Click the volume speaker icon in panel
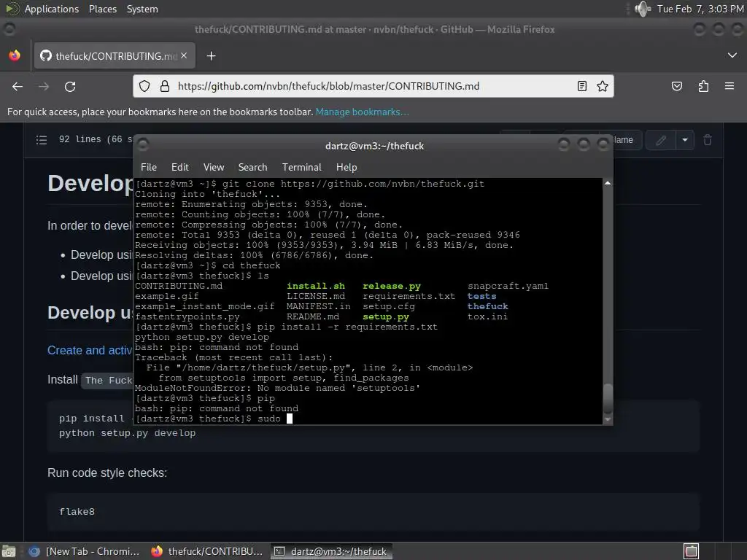Image resolution: width=747 pixels, height=560 pixels. point(643,9)
